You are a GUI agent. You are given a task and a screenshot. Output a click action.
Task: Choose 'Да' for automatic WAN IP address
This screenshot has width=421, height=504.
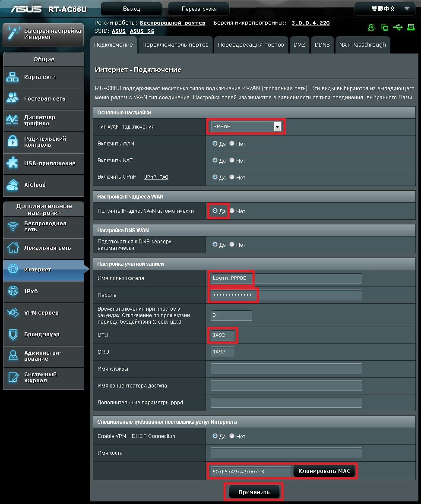point(215,211)
